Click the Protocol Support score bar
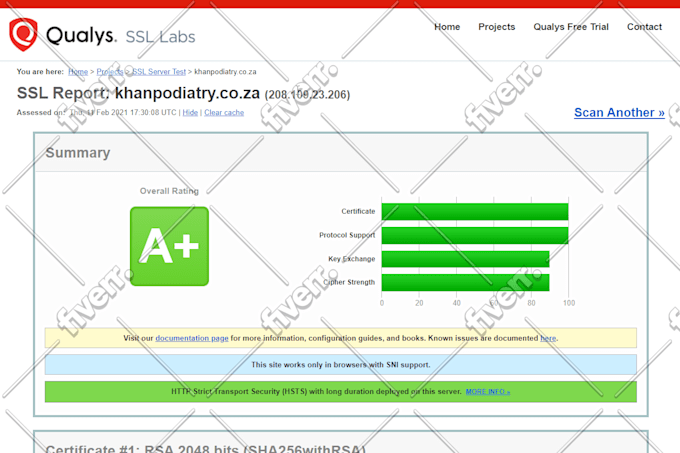Screen dimensions: 680x453 click(475, 235)
